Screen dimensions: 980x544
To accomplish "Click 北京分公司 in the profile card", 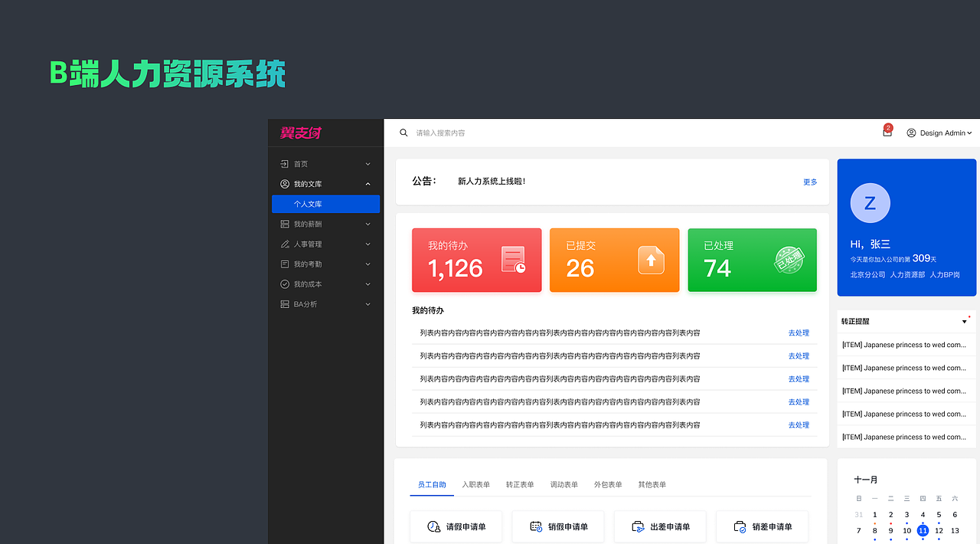I will point(867,274).
